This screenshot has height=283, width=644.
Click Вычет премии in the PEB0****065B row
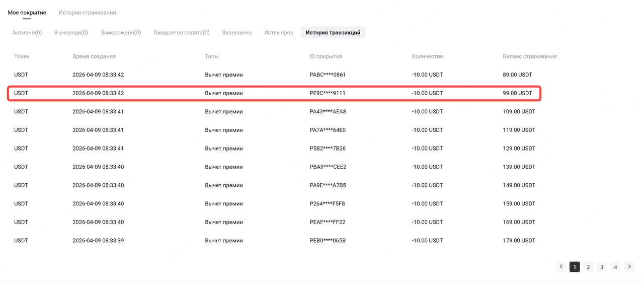tap(224, 241)
